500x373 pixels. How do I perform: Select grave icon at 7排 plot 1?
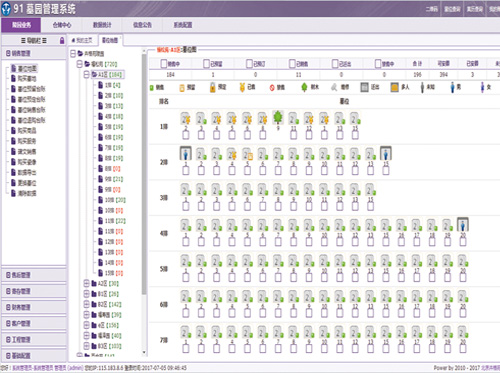pyautogui.click(x=186, y=332)
